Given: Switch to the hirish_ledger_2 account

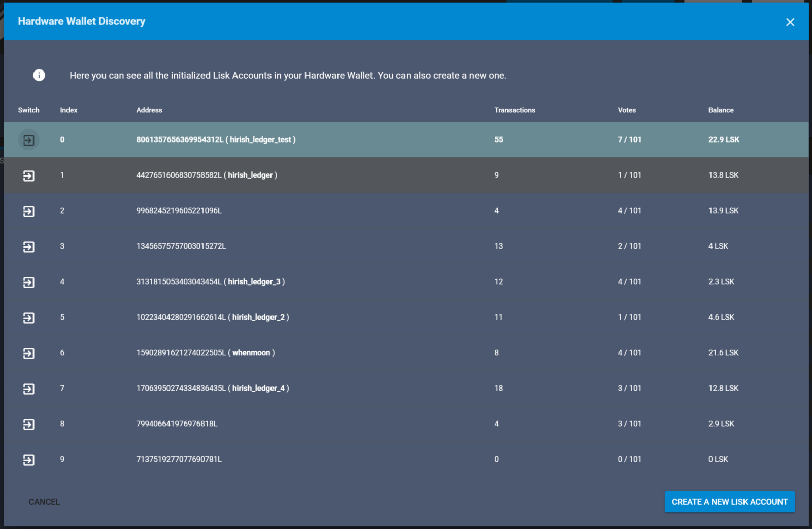Looking at the screenshot, I should (29, 318).
